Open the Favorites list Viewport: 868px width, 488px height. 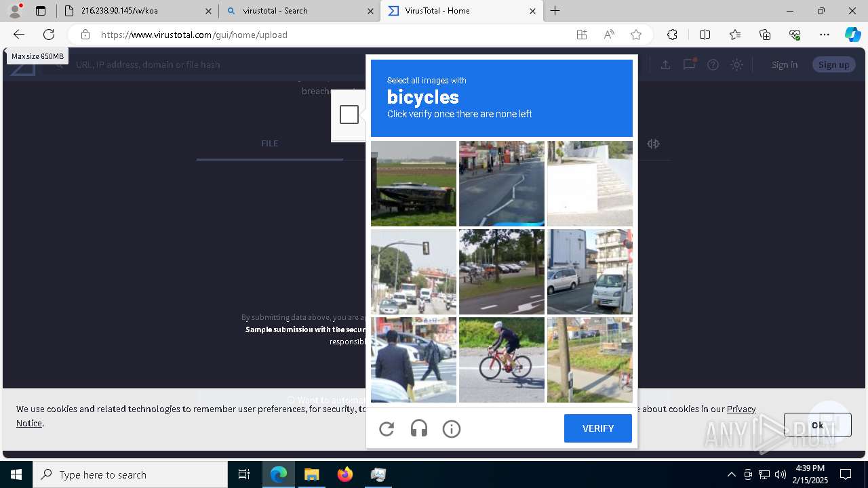[x=735, y=35]
